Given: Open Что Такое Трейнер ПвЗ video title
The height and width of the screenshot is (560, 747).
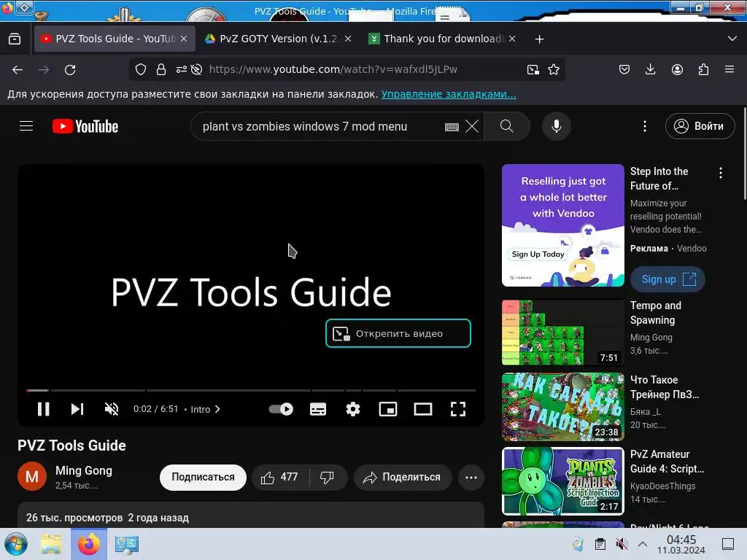Looking at the screenshot, I should [x=665, y=387].
